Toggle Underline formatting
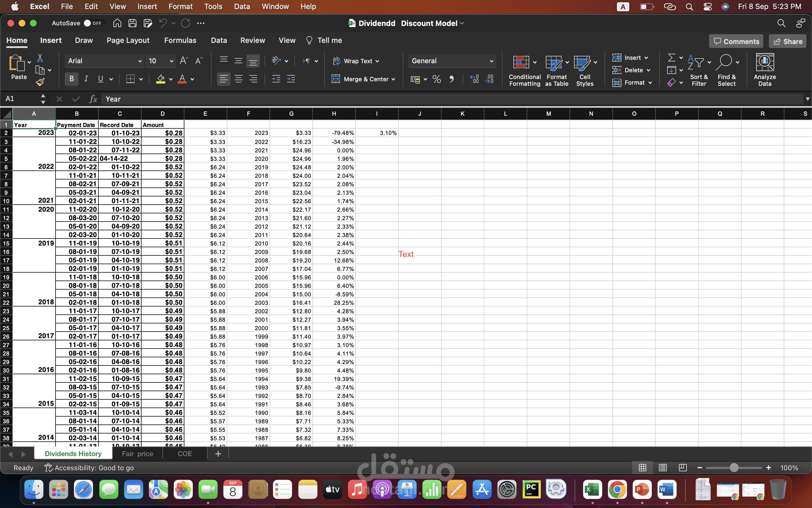812x508 pixels. pos(100,79)
